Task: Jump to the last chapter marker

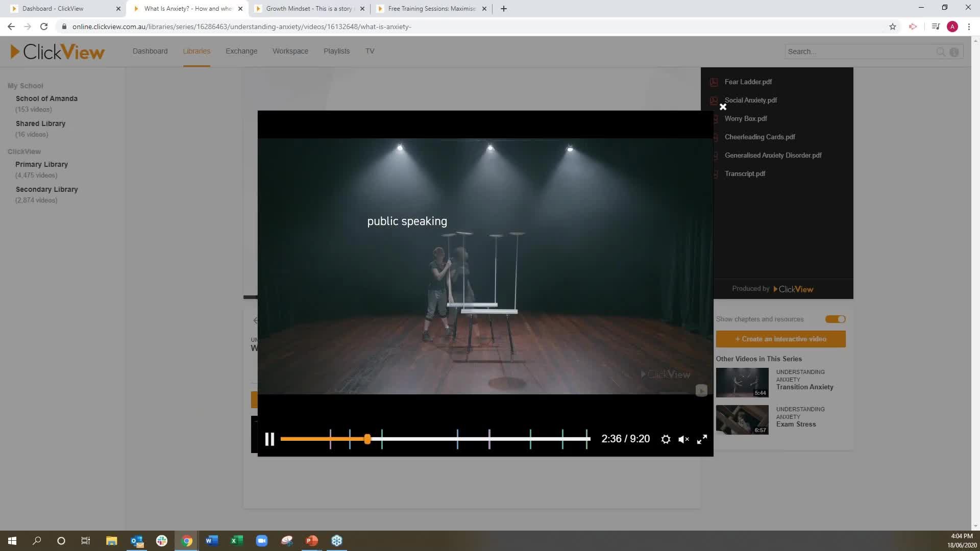Action: [586, 439]
